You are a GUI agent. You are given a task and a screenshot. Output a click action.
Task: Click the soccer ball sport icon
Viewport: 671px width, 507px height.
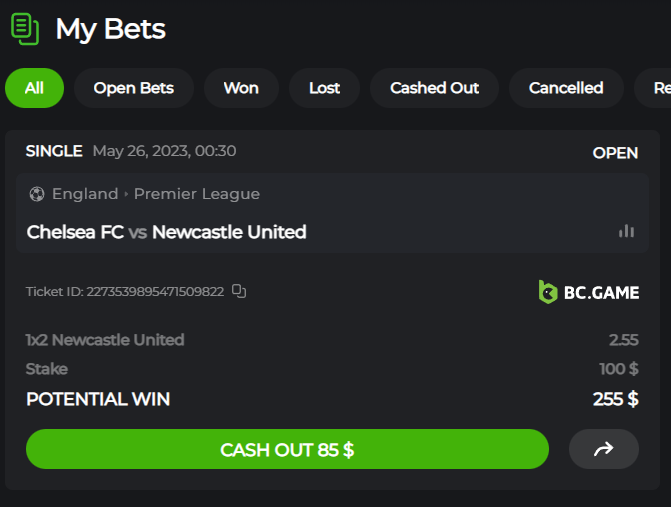pyautogui.click(x=37, y=194)
